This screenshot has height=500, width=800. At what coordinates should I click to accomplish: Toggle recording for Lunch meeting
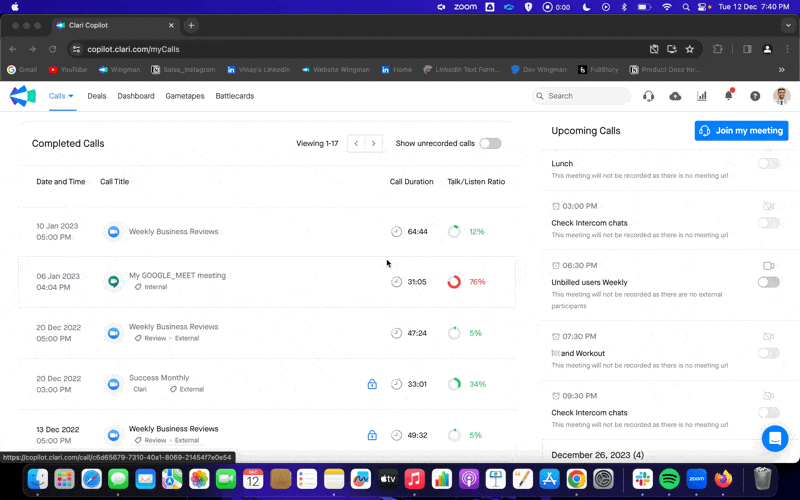[768, 163]
